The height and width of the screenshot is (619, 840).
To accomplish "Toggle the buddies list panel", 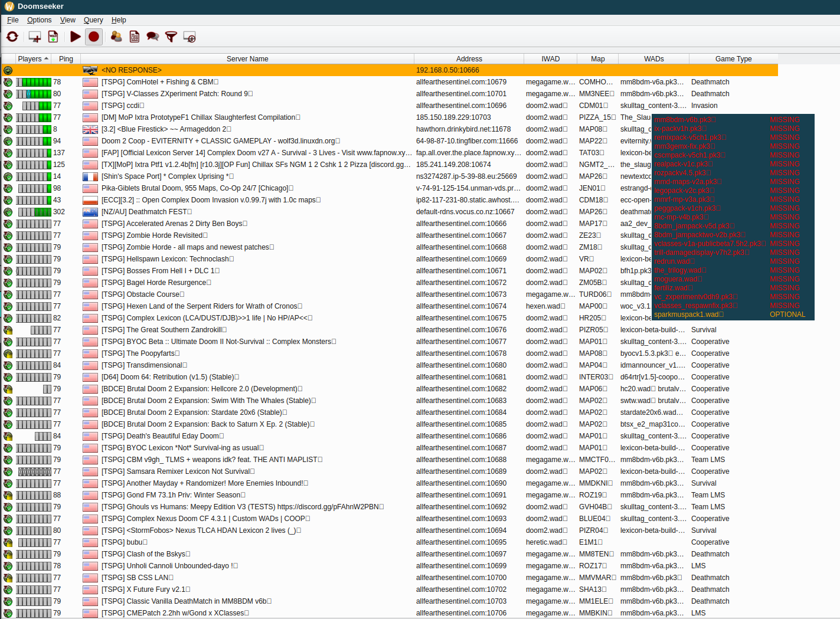I will click(116, 37).
